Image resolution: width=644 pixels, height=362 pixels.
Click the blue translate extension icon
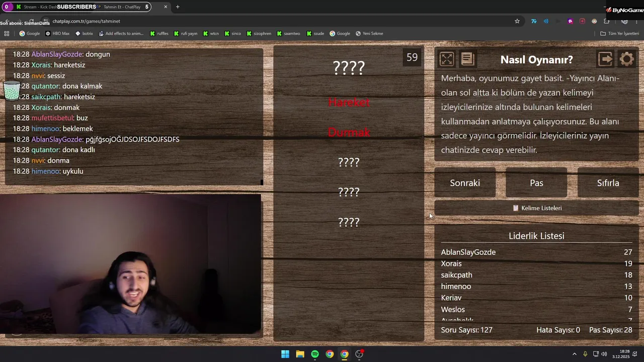(534, 21)
